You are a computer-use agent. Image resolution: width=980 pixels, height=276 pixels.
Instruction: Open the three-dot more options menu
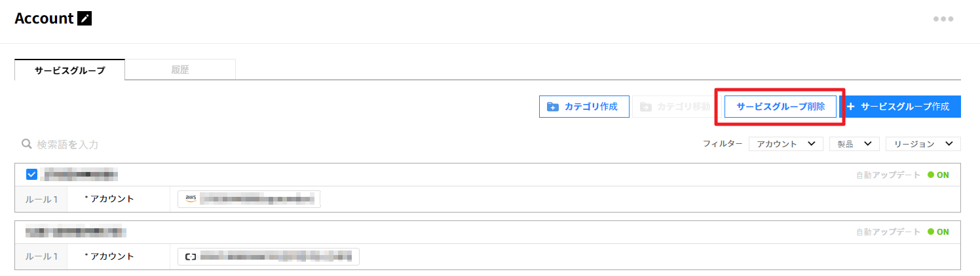pos(943,19)
